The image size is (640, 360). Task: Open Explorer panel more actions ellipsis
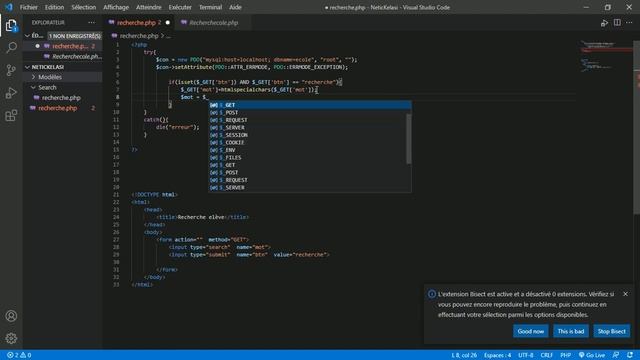tap(91, 22)
